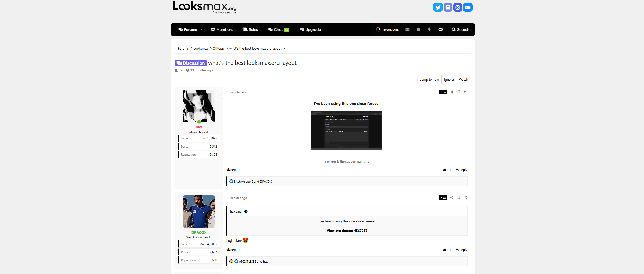Expand the Forums dropdown arrow

pyautogui.click(x=201, y=30)
